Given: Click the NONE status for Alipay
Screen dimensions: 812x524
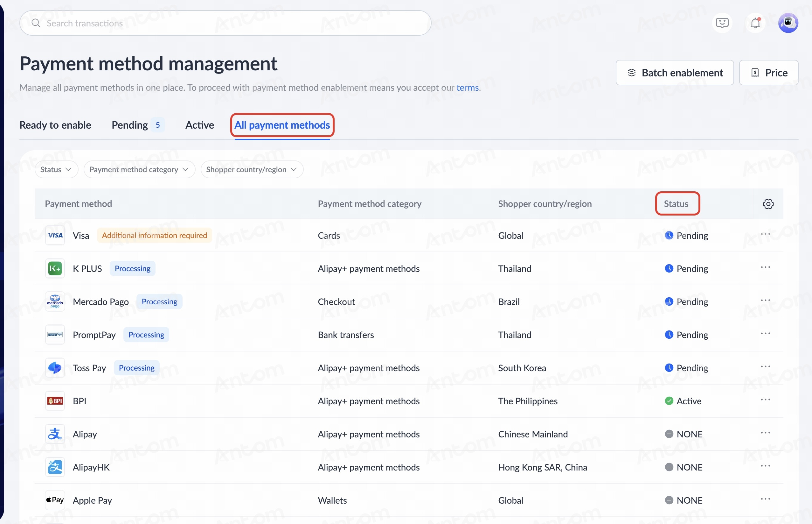Looking at the screenshot, I should (x=684, y=434).
